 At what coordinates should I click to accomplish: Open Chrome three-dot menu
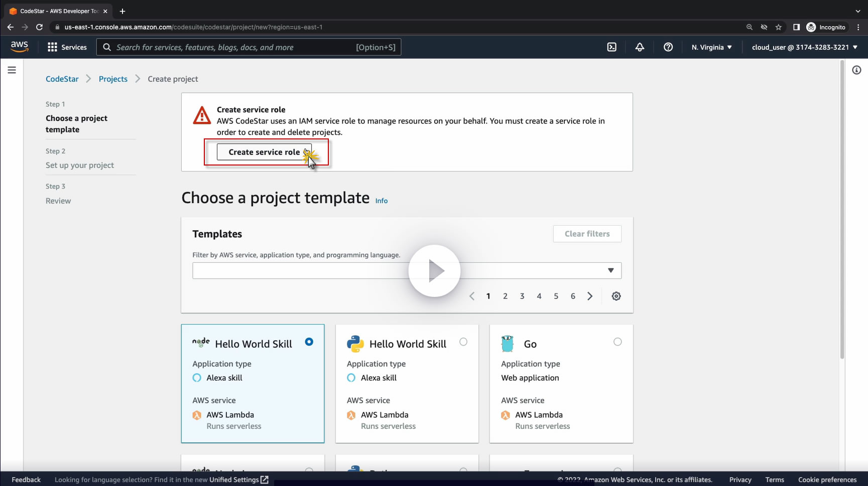click(859, 27)
